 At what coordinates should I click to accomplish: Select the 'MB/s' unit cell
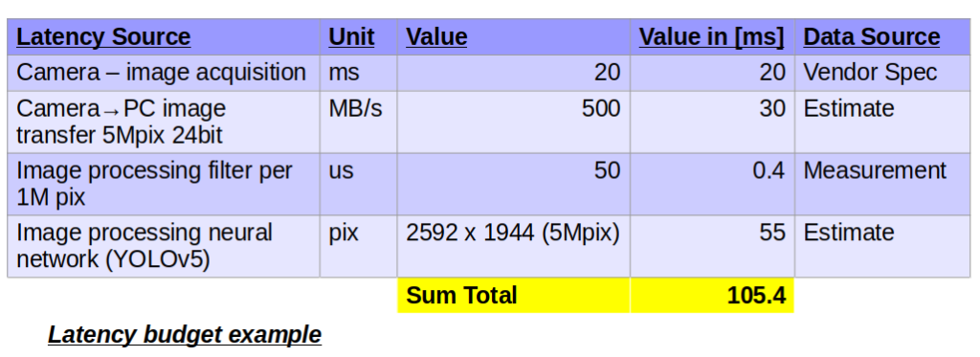[358, 122]
